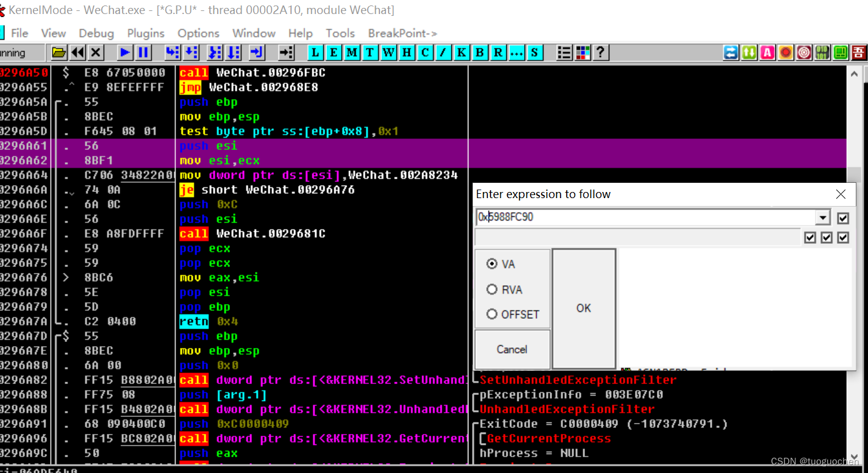Screen dimensions: 868x473
Task: Show Run trace via ellipsis icon
Action: (x=517, y=52)
